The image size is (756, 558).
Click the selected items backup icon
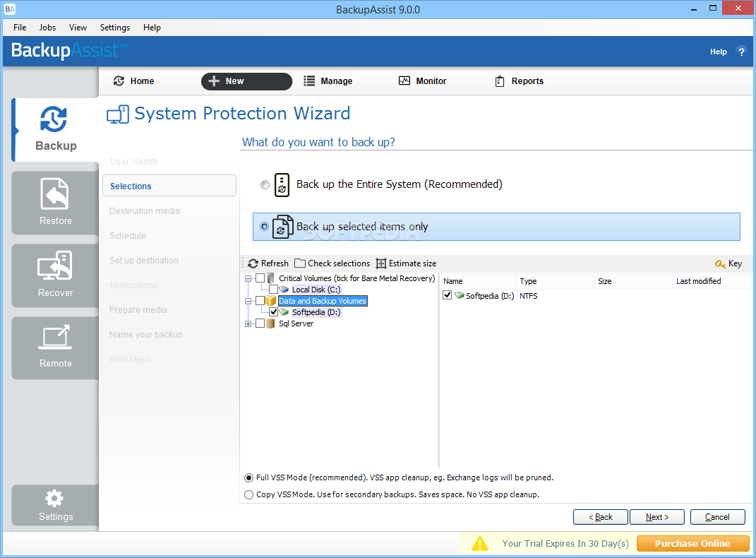click(282, 227)
